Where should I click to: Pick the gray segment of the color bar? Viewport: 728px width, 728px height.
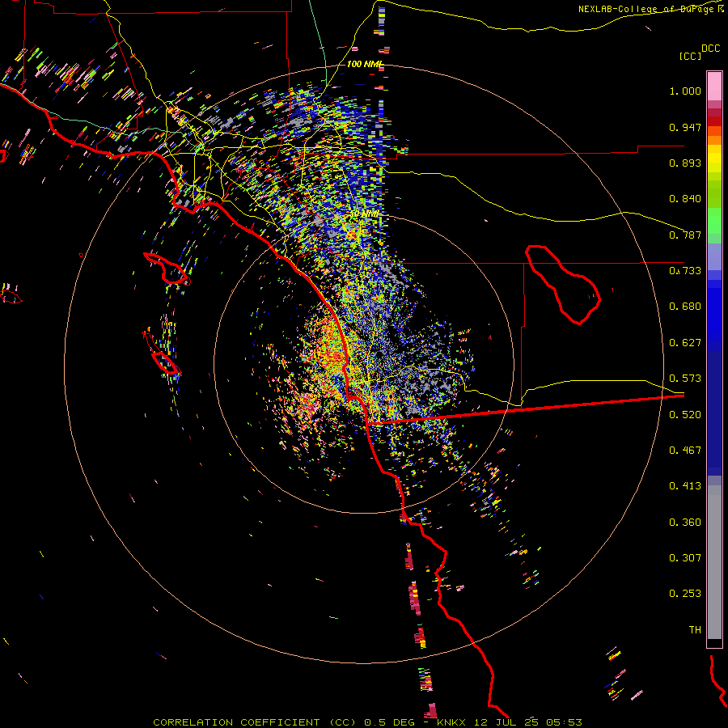pyautogui.click(x=714, y=562)
